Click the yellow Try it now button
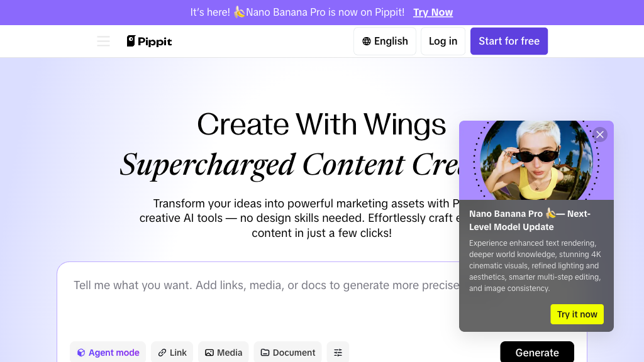Image resolution: width=644 pixels, height=362 pixels. point(577,314)
